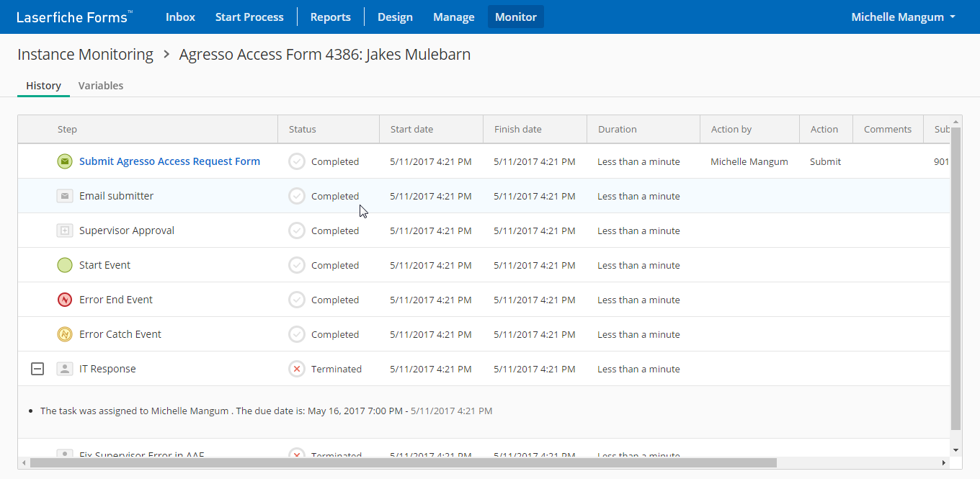Screen dimensions: 980x479
Task: Click the Completed checkmark icon for Start Event
Action: [x=297, y=265]
